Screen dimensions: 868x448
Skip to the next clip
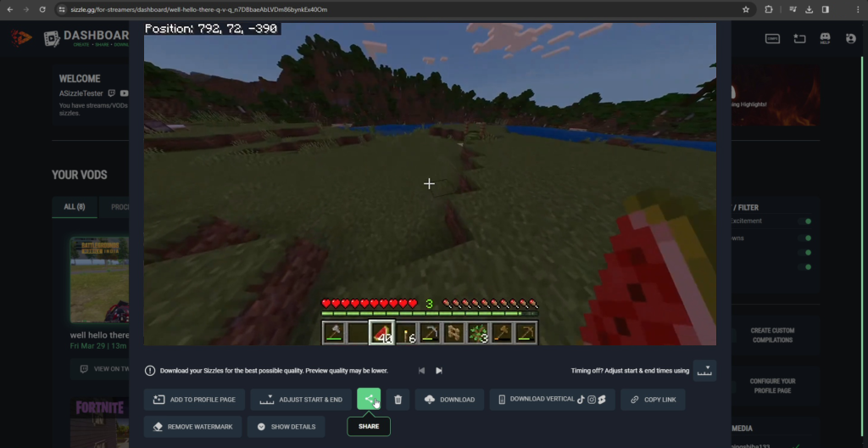pos(439,371)
